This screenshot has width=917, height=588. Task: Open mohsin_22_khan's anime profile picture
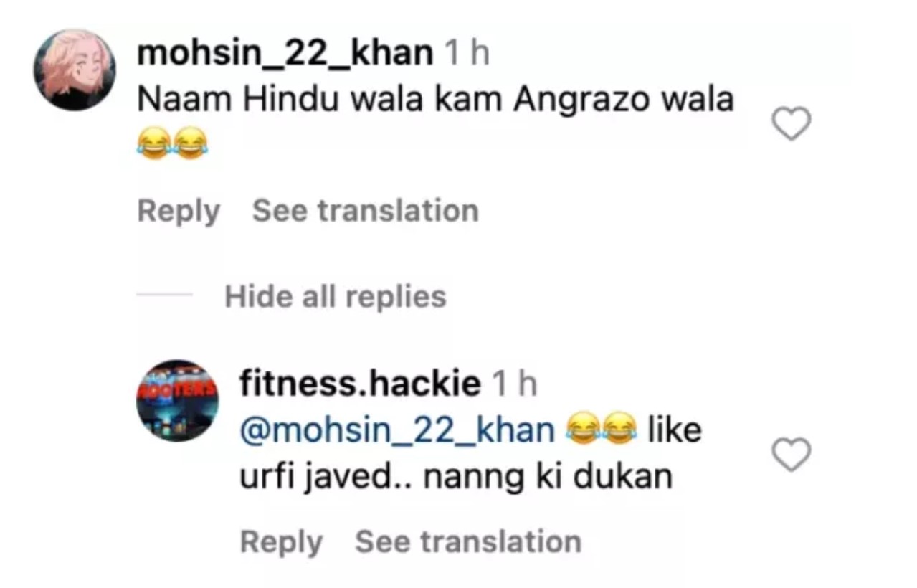click(75, 70)
